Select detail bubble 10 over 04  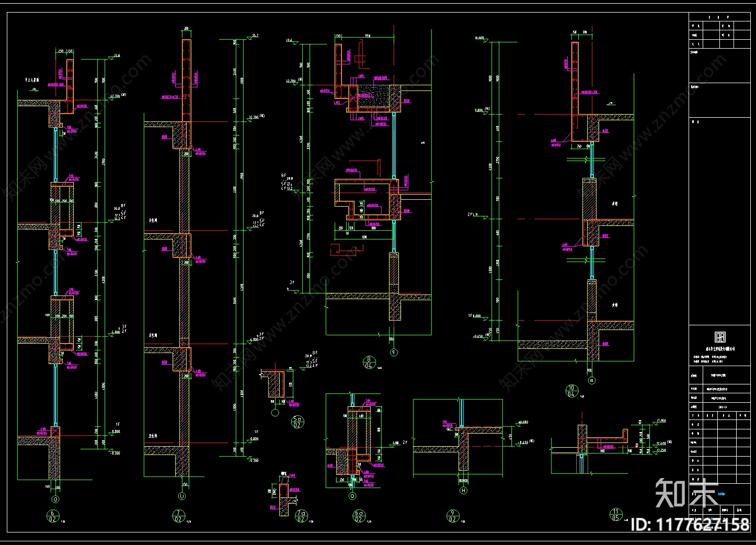click(x=571, y=391)
